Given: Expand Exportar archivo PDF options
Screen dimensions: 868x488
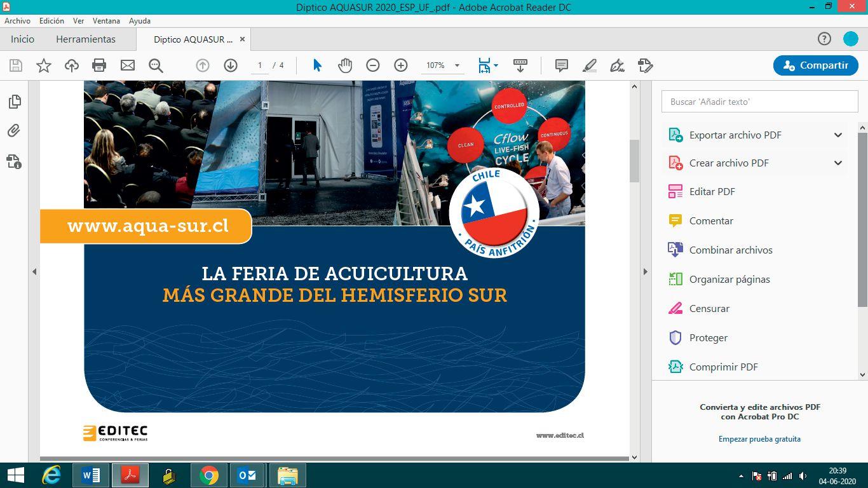Looking at the screenshot, I should (838, 135).
